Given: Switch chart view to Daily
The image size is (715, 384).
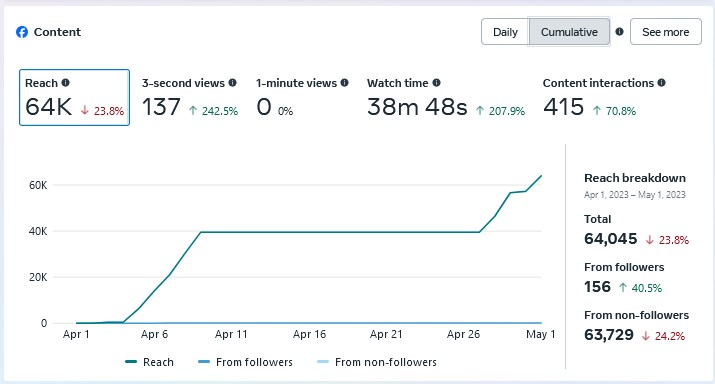Looking at the screenshot, I should coord(505,32).
